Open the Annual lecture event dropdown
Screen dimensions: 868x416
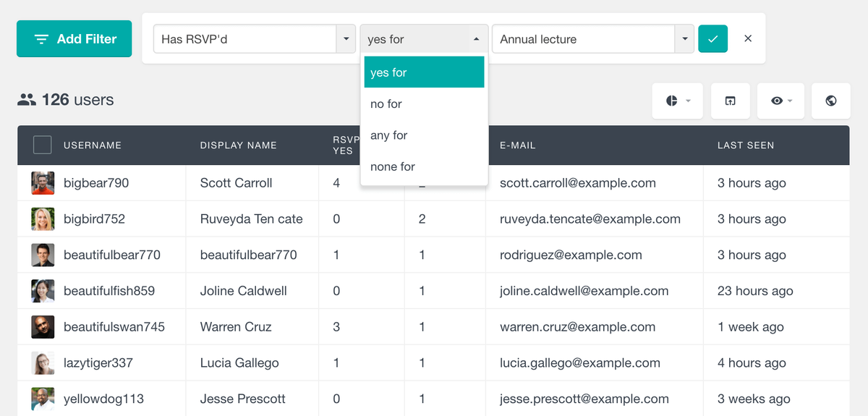point(684,39)
